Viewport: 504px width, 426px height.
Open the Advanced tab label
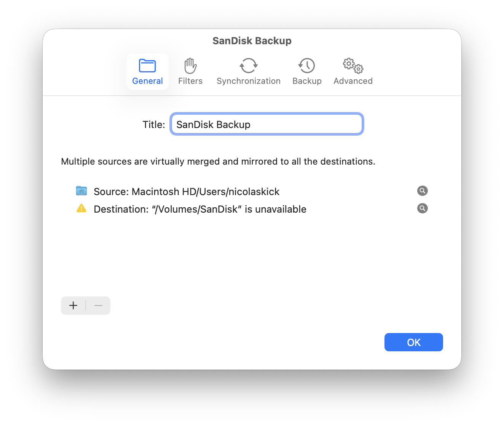coord(353,81)
